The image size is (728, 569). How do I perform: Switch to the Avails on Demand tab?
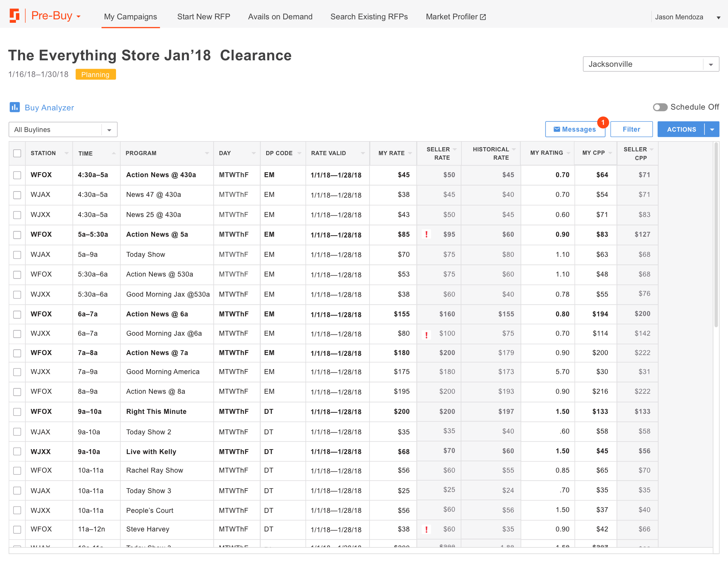280,17
